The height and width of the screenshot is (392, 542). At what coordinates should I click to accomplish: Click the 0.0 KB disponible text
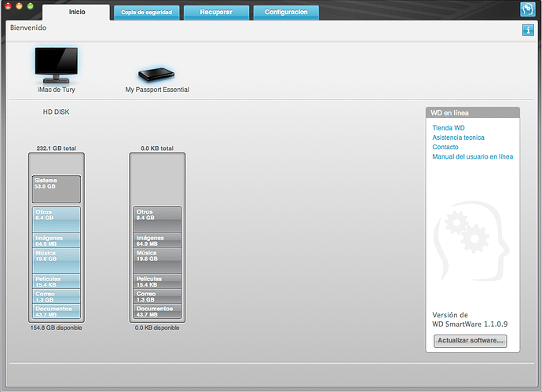pos(157,328)
